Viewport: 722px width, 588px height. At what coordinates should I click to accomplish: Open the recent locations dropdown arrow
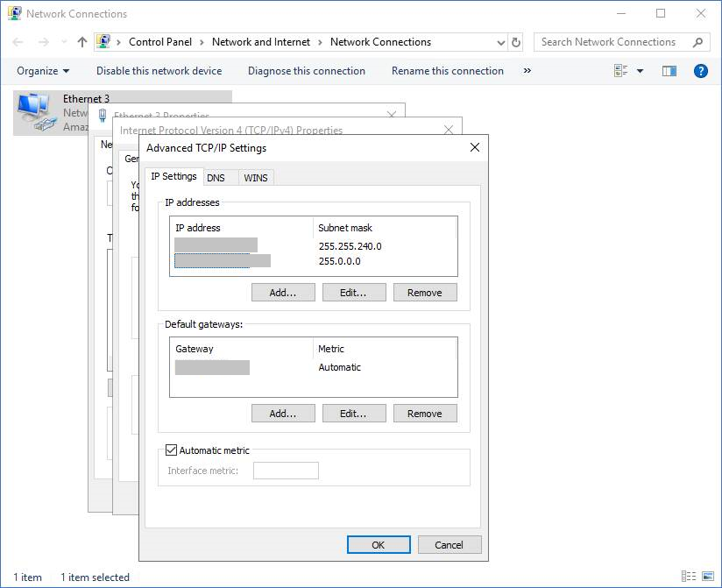point(64,42)
